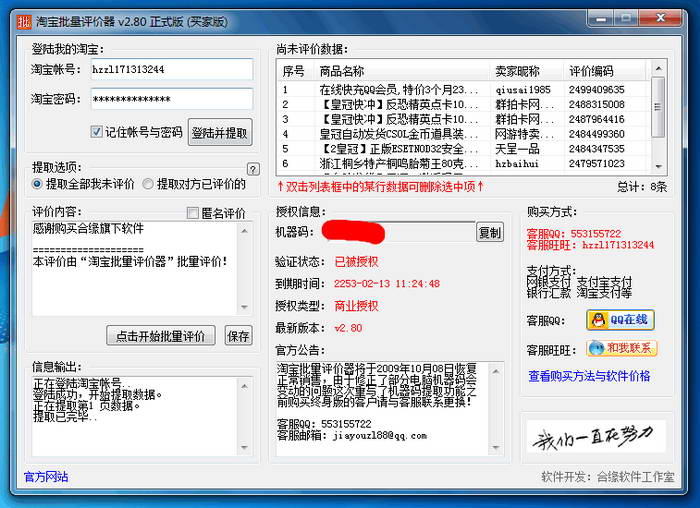Click the QQ online penguin button

pos(620,320)
